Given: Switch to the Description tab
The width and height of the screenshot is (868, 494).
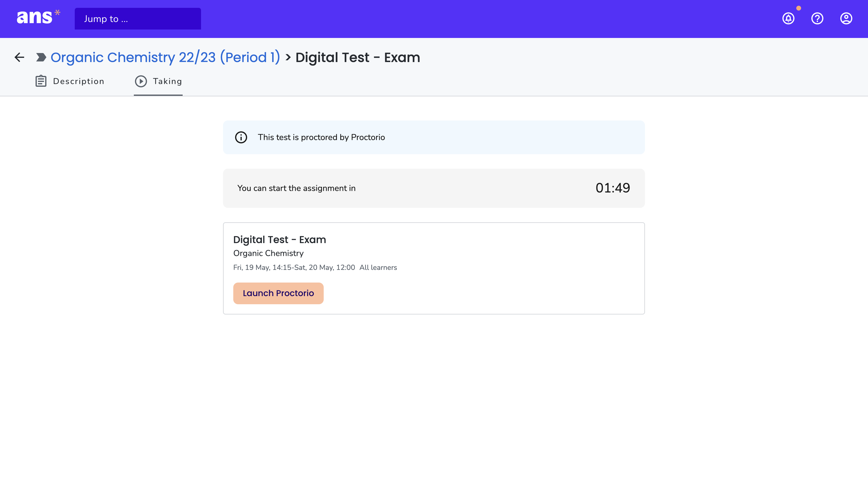Looking at the screenshot, I should tap(70, 81).
